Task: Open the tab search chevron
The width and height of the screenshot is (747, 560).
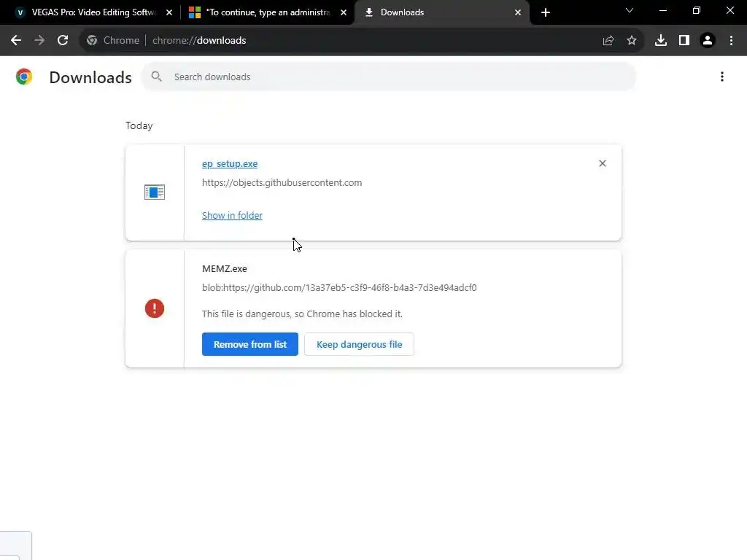Action: pyautogui.click(x=630, y=10)
